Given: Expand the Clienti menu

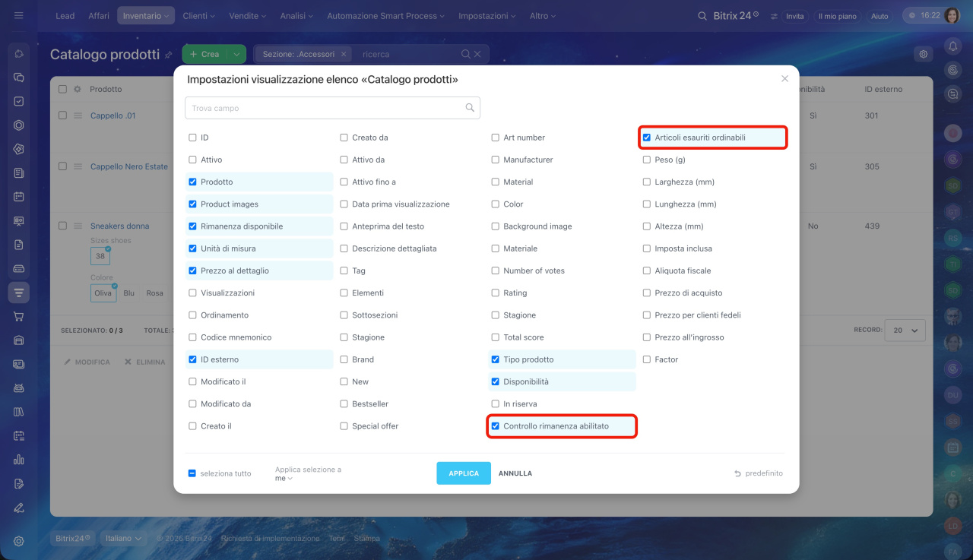Looking at the screenshot, I should click(199, 16).
